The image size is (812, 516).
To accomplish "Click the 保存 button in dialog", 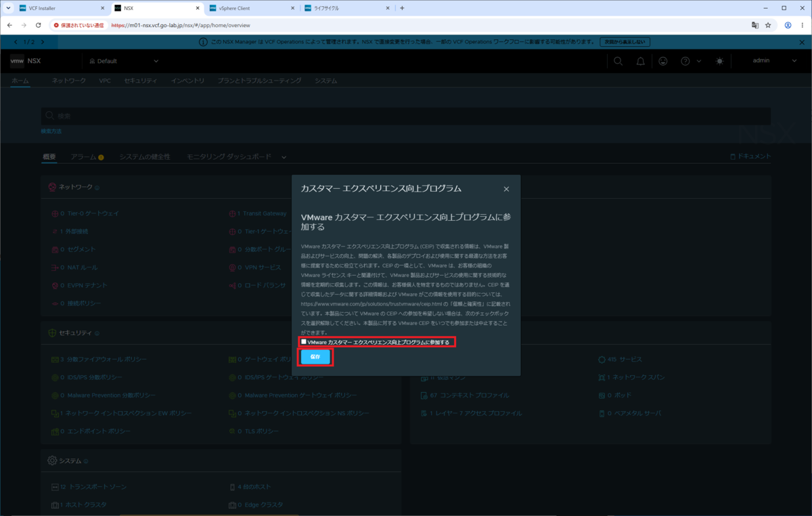I will [x=315, y=357].
